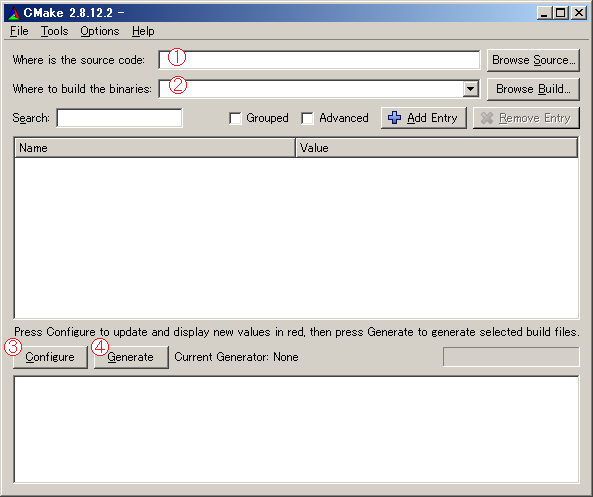The height and width of the screenshot is (497, 593).
Task: Minimize the CMake window
Action: tap(544, 13)
